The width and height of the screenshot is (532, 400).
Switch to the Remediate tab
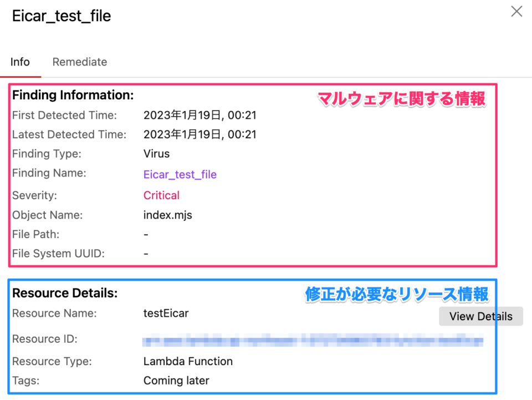pos(79,62)
